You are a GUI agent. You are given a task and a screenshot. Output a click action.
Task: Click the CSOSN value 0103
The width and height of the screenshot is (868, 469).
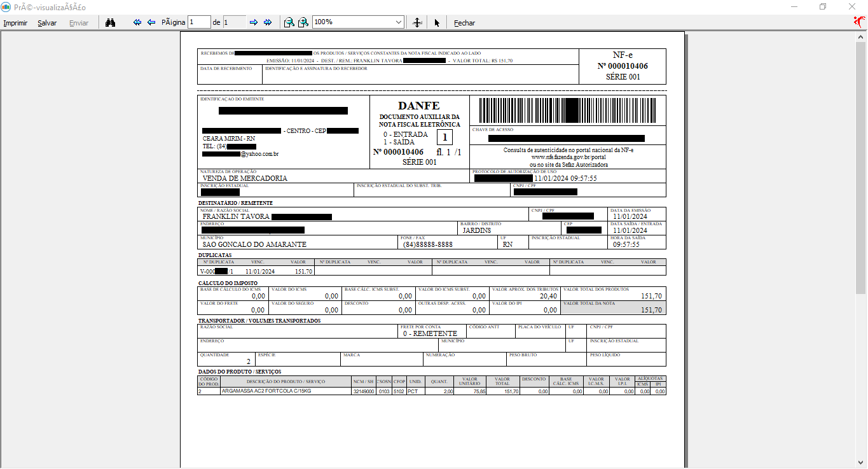tap(384, 392)
